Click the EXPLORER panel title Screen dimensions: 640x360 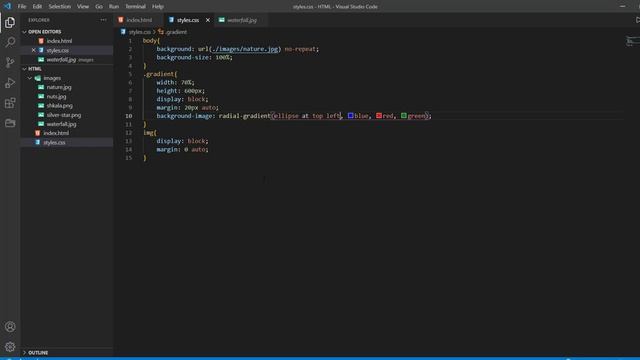click(x=39, y=20)
